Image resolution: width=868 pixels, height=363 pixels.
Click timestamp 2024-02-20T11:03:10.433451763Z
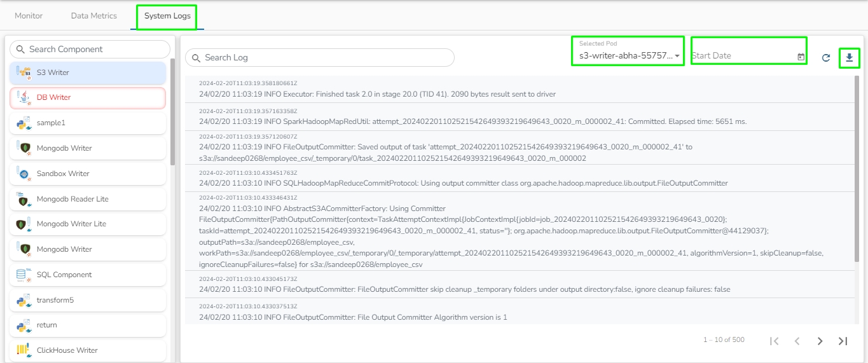248,172
